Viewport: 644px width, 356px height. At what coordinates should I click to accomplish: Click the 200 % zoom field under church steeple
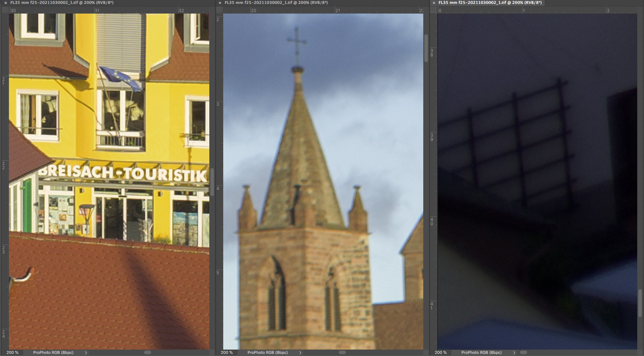pos(227,353)
